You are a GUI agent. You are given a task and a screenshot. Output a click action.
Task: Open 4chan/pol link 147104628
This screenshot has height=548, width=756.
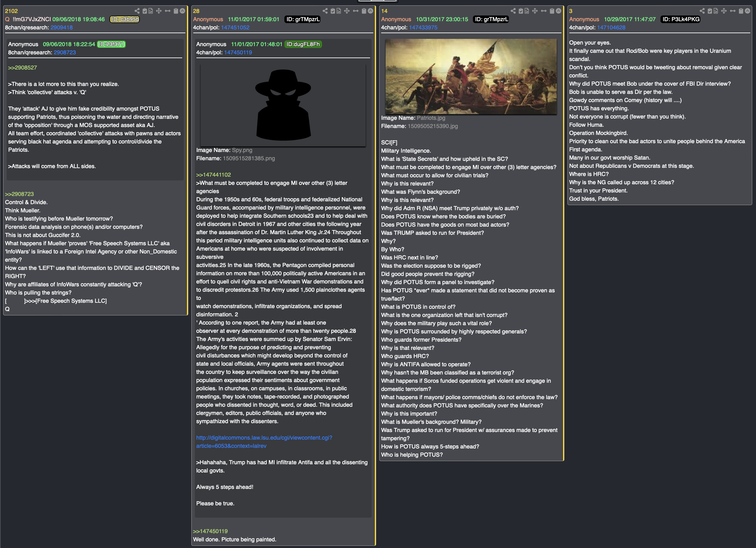611,27
